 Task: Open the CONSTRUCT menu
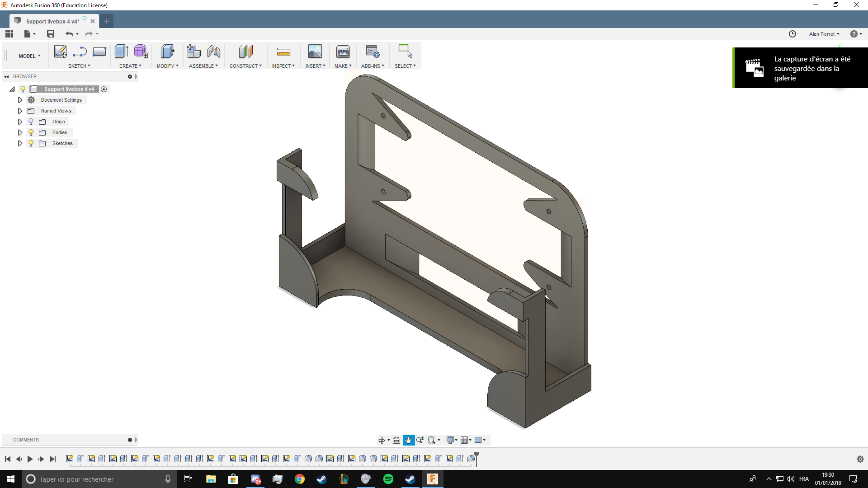point(245,66)
